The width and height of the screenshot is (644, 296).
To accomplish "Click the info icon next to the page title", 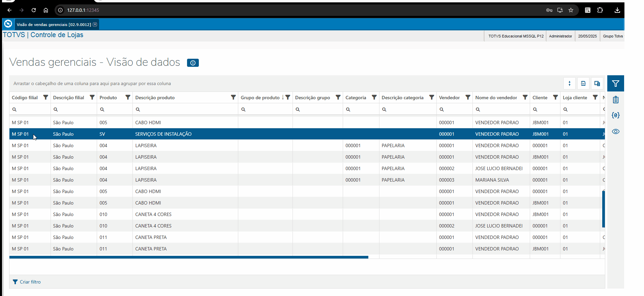I will point(193,63).
